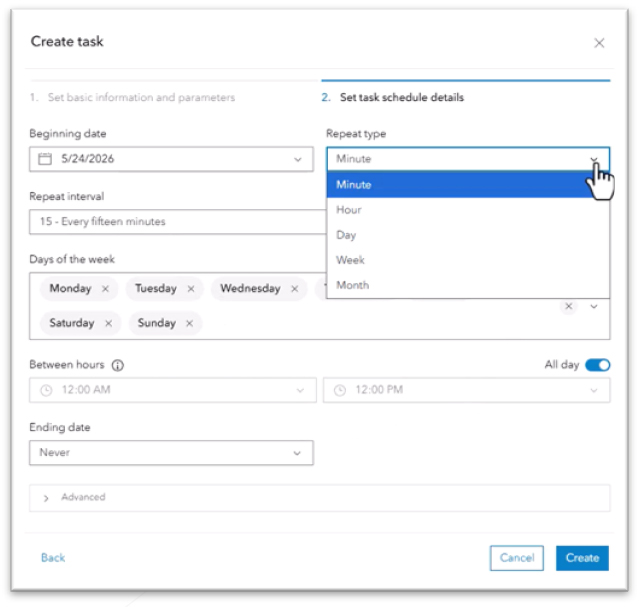Image resolution: width=639 pixels, height=607 pixels.
Task: Toggle the All day switch off
Action: pos(597,365)
